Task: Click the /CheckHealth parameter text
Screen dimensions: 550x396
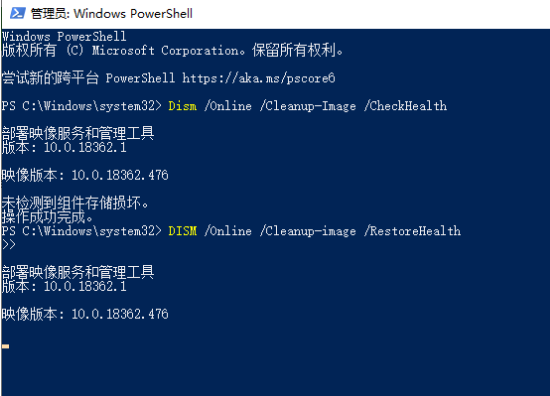Action: pos(405,106)
